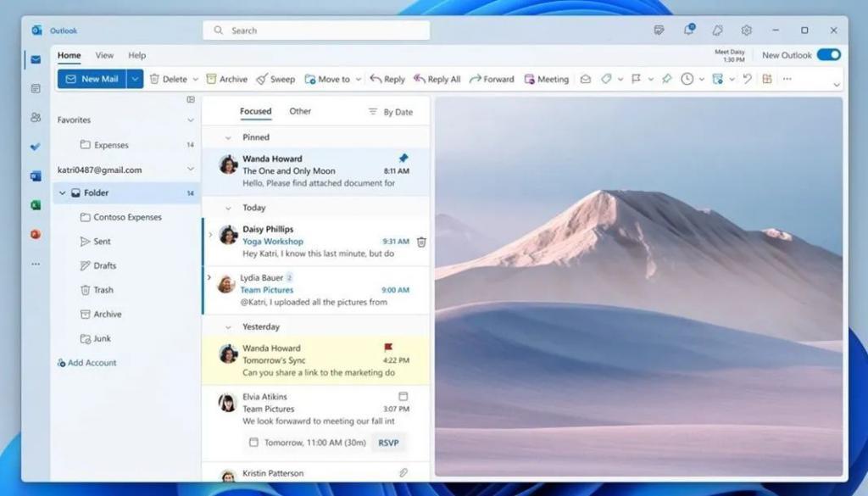The width and height of the screenshot is (868, 496).
Task: Select the Other inbox tab
Action: tap(300, 111)
